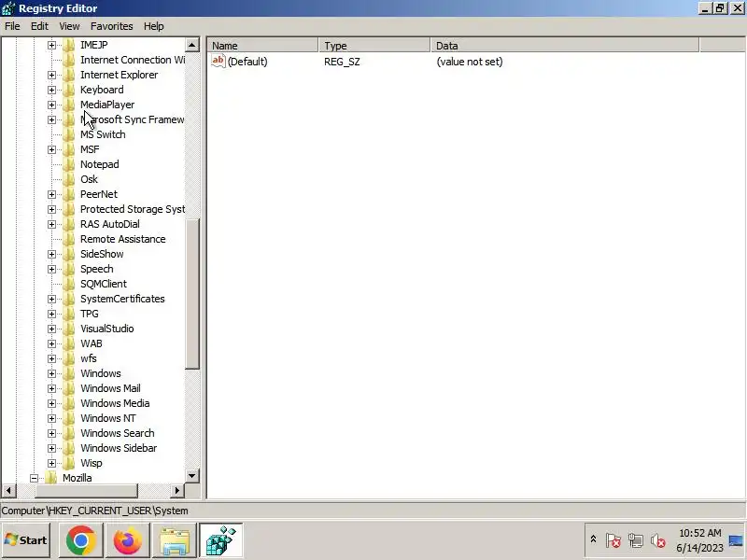Click the Wisp folder icon
Viewport: 747px width, 560px height.
(69, 463)
